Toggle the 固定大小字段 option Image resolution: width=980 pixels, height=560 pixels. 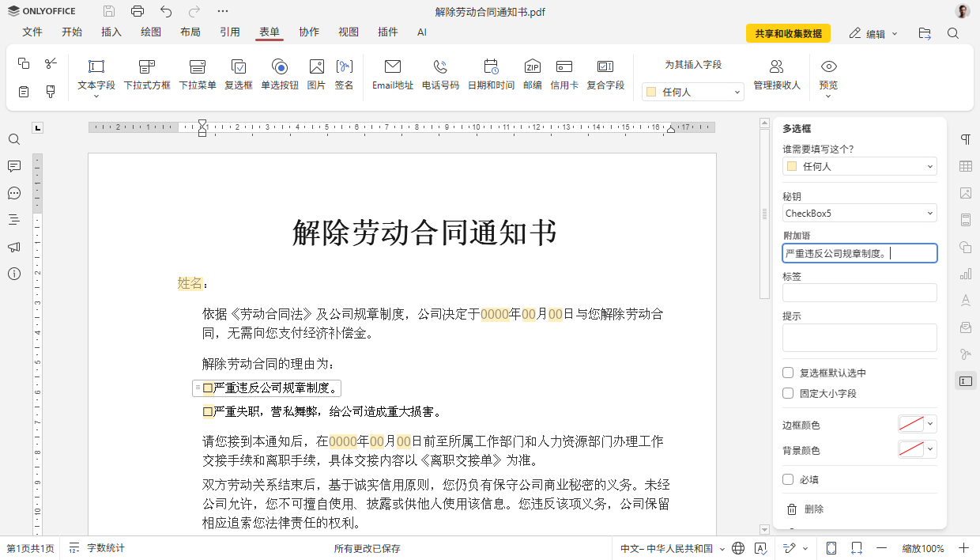pos(787,393)
